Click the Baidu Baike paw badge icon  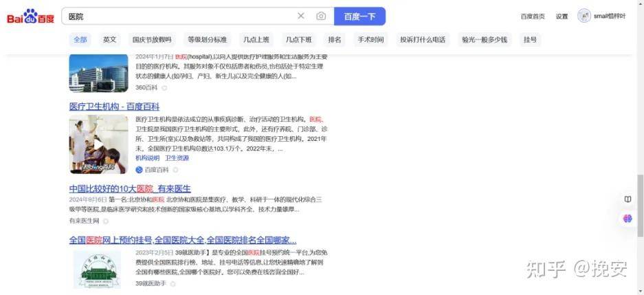click(x=139, y=170)
